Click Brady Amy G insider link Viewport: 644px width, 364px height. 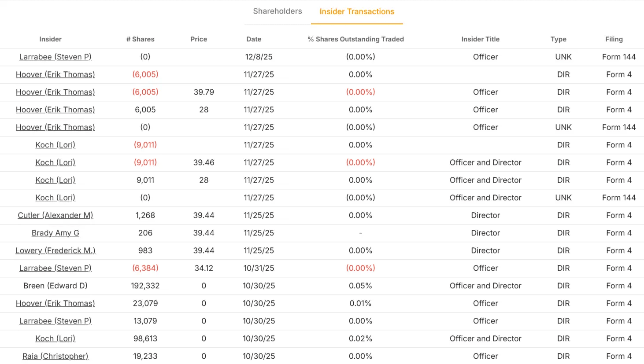pyautogui.click(x=56, y=233)
